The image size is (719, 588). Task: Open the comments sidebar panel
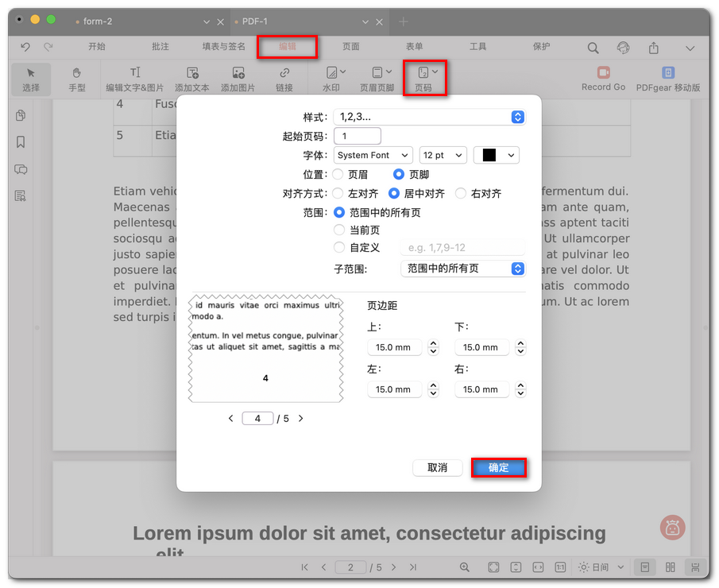point(21,169)
